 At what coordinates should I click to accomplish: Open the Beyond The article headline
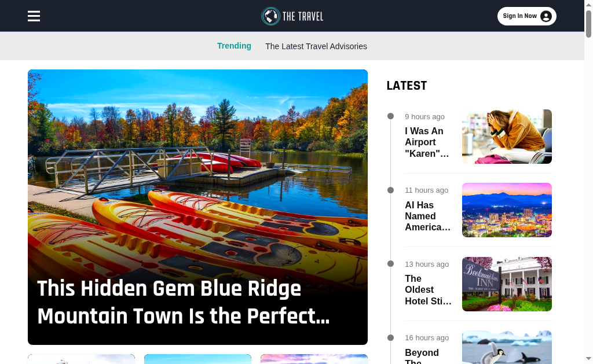tap(422, 356)
